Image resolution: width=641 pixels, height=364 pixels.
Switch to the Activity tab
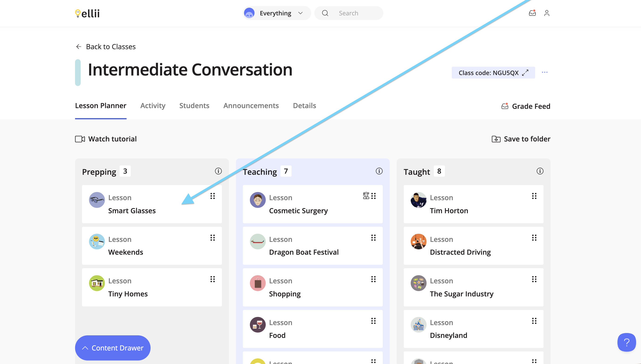click(x=153, y=106)
